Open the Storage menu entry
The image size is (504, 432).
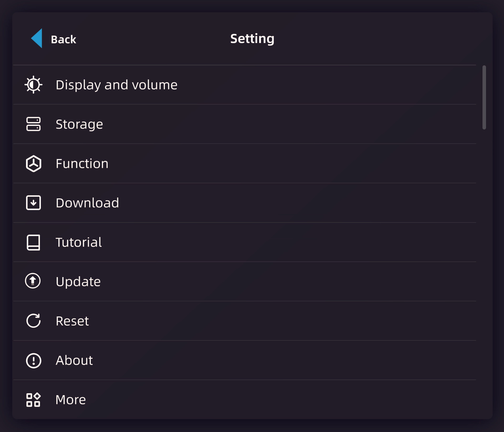pos(79,124)
